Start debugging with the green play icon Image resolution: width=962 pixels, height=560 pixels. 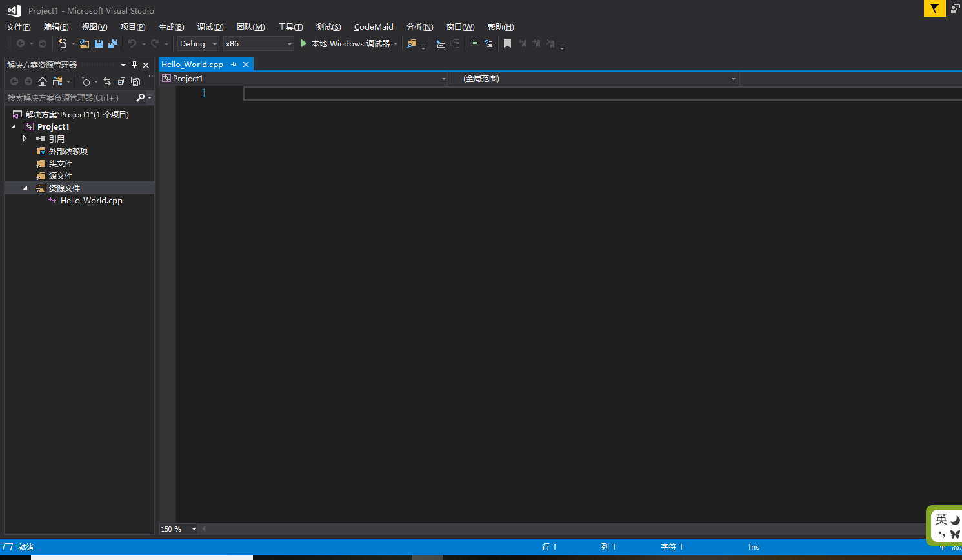(304, 43)
